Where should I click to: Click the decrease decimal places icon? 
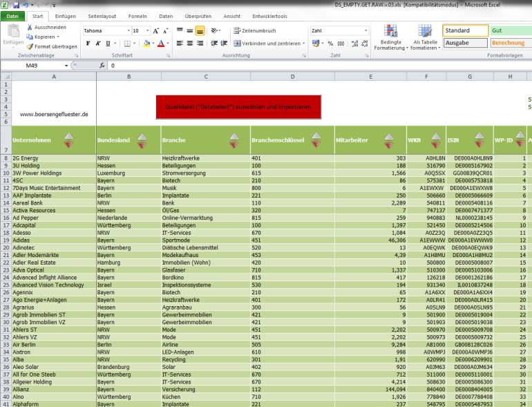coord(365,44)
